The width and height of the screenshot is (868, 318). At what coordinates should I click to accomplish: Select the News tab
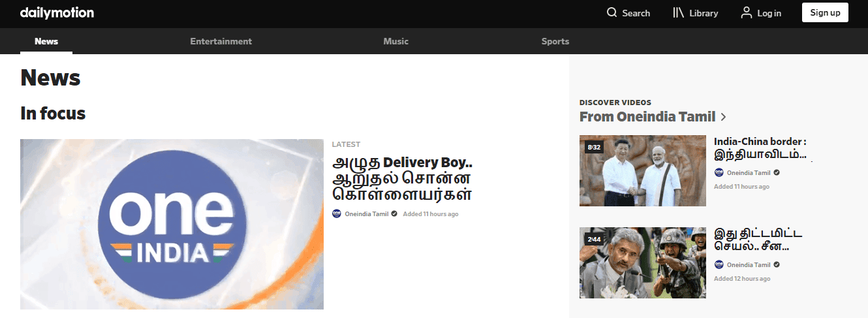coord(46,41)
